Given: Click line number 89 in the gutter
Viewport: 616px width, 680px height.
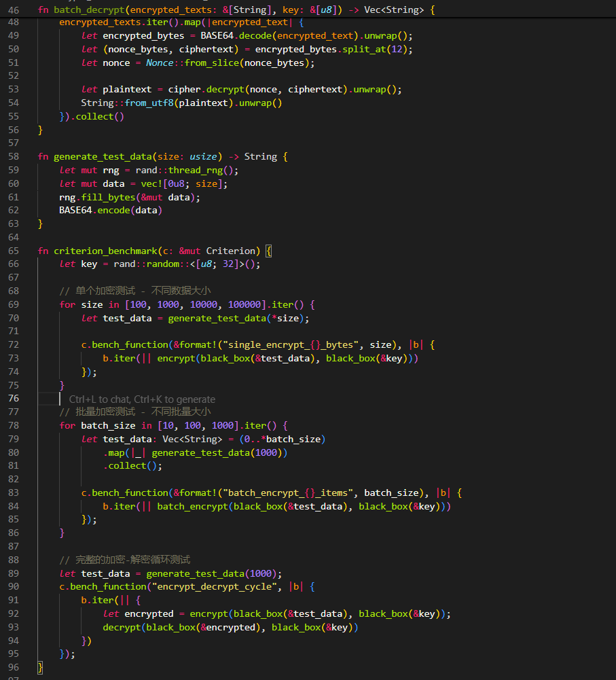Looking at the screenshot, I should [x=14, y=573].
